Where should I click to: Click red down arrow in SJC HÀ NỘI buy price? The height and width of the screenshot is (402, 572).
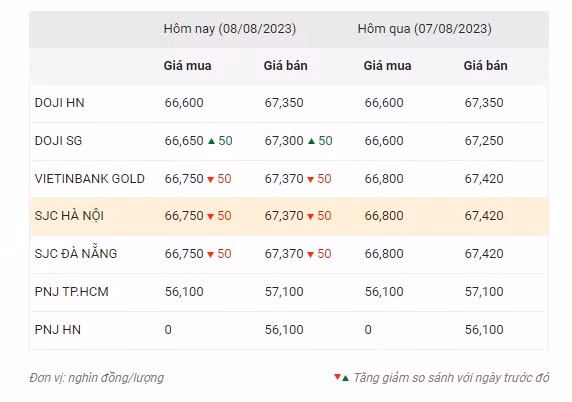pyautogui.click(x=210, y=216)
